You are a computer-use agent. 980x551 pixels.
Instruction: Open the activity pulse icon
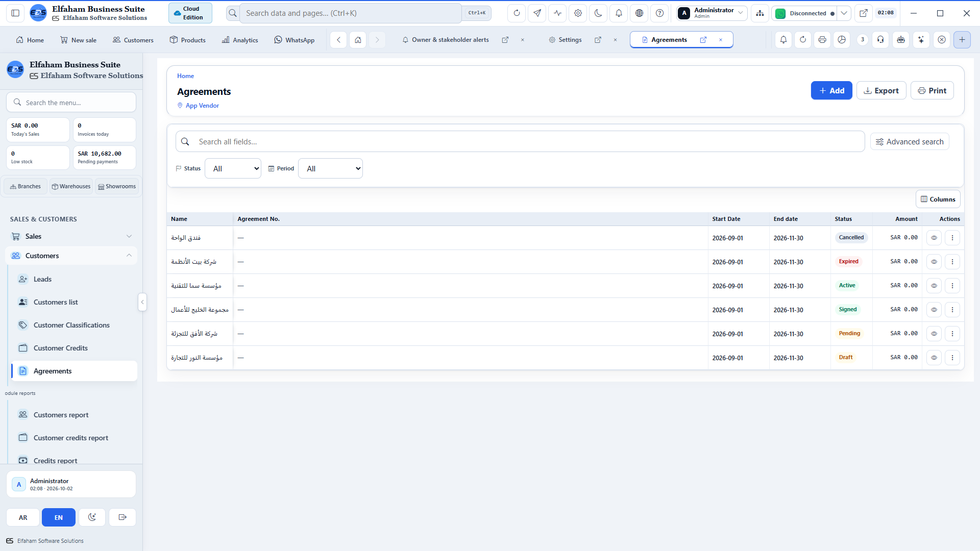[557, 13]
